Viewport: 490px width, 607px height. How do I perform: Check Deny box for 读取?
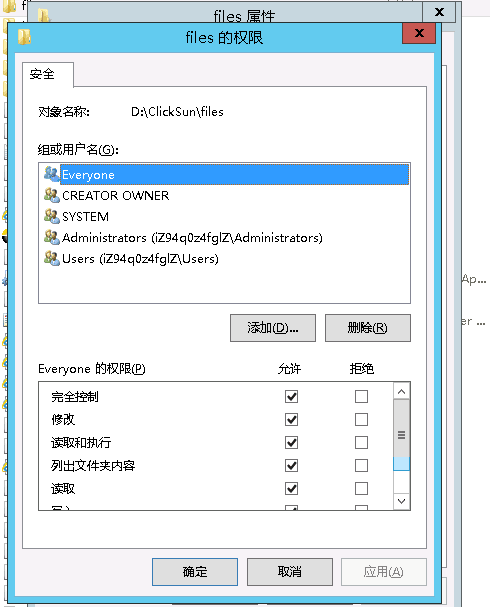pyautogui.click(x=361, y=489)
